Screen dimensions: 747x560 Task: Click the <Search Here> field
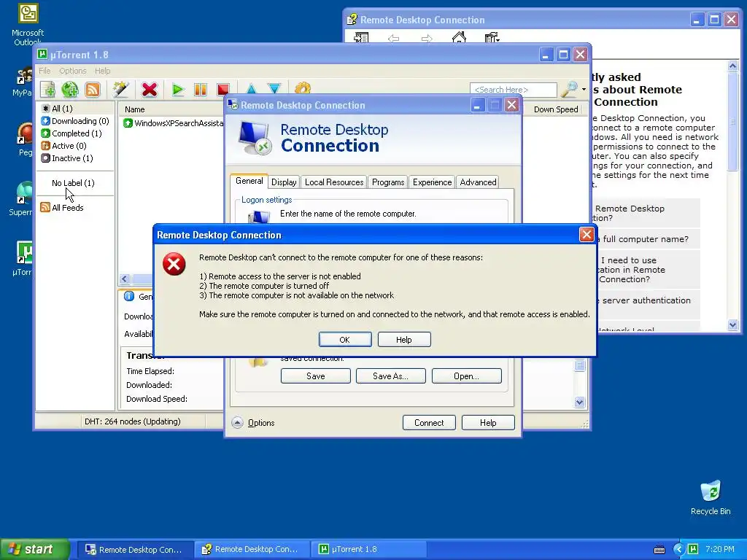tap(513, 90)
